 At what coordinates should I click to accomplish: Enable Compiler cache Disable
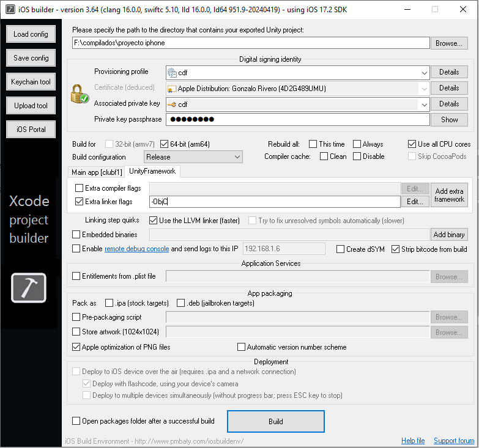[x=357, y=156]
